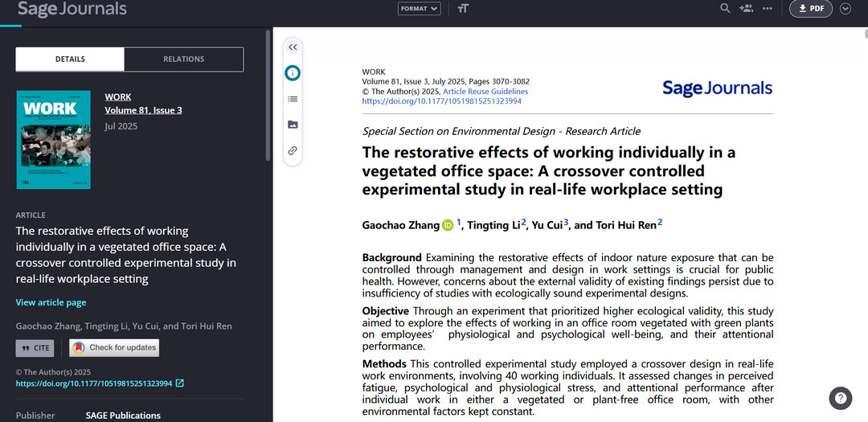Open the View article page link
This screenshot has height=422, width=868.
click(51, 302)
